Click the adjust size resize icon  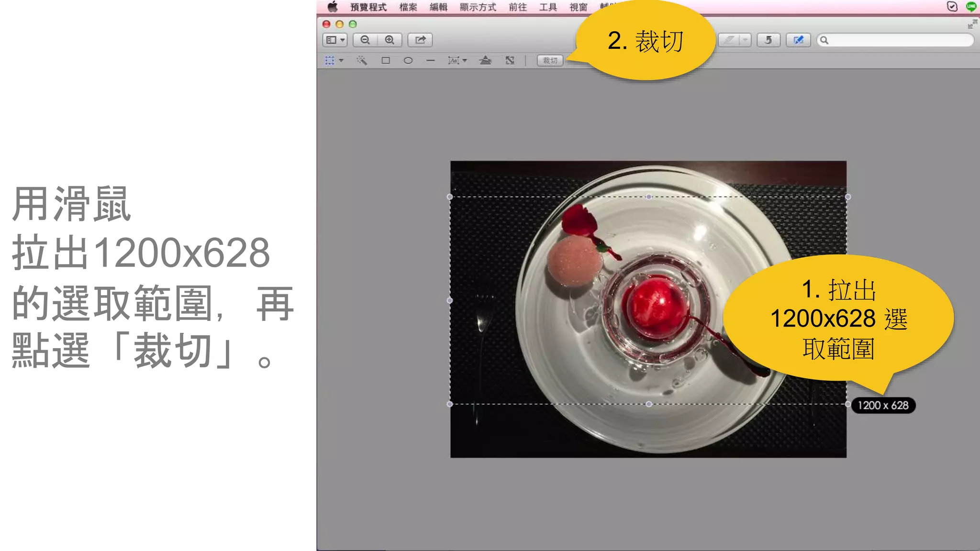coord(510,60)
